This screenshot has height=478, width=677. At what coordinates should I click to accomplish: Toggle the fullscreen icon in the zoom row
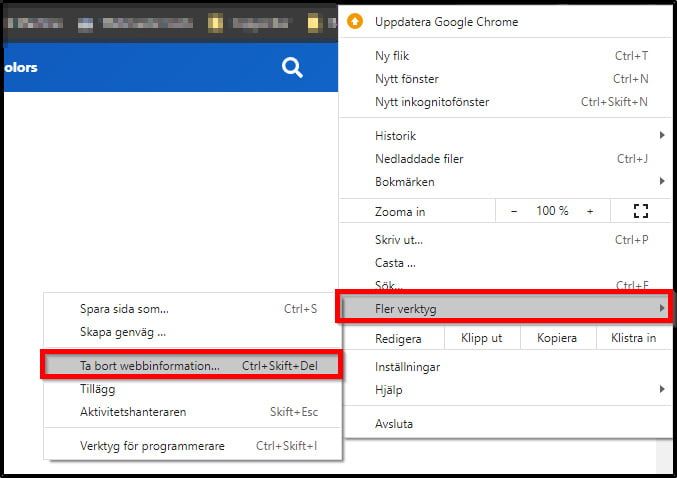tap(641, 211)
